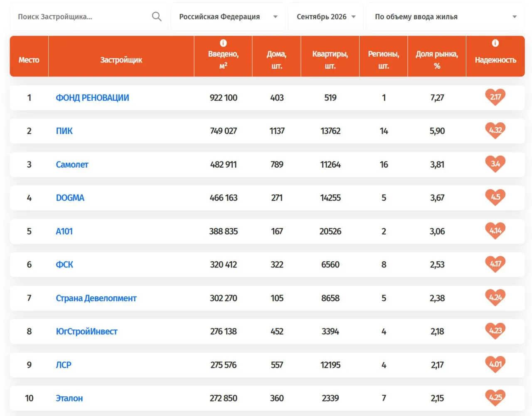Open the Страна Девелопмент link
This screenshot has height=416, width=532.
coord(96,298)
